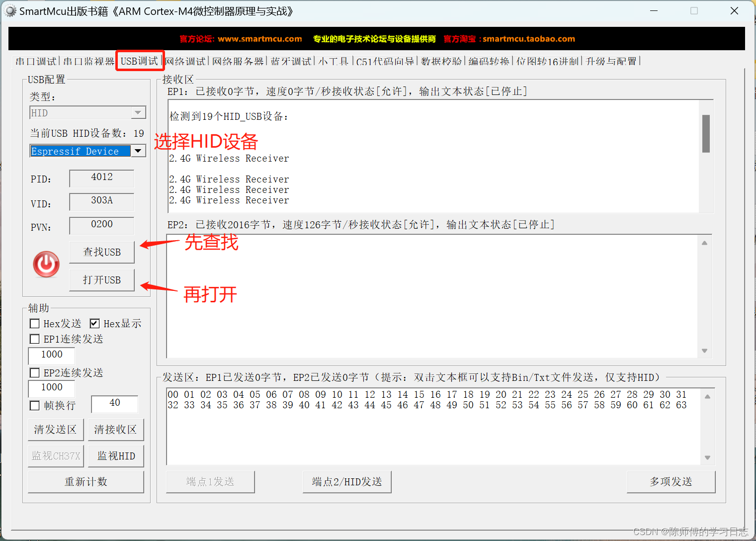Click the 打开USB button
The height and width of the screenshot is (541, 756).
101,280
